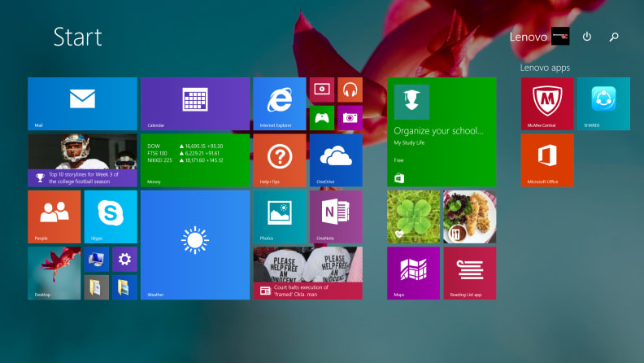Open the OneDrive tile
Image resolution: width=644 pixels, height=363 pixels.
(336, 160)
